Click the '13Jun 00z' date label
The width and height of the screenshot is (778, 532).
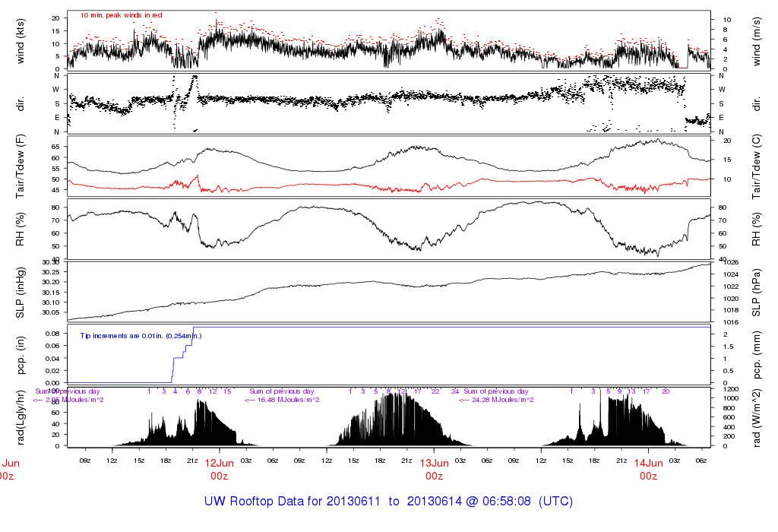click(x=434, y=470)
